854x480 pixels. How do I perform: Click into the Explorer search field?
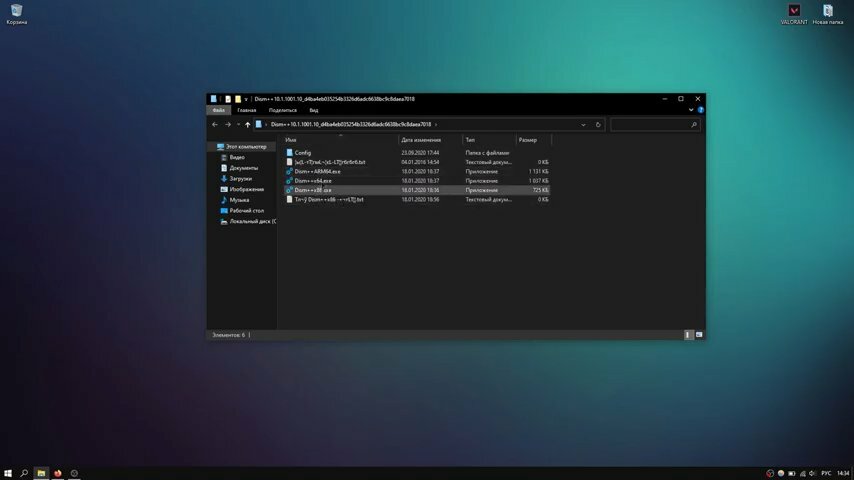649,125
